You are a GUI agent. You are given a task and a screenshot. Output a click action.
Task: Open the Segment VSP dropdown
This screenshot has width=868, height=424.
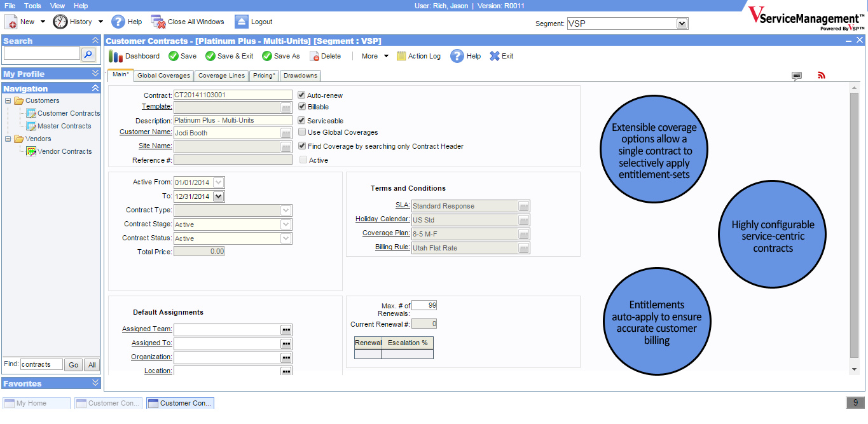[682, 24]
